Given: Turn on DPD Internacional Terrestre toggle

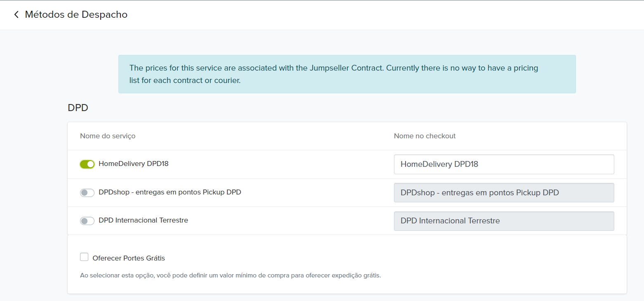Looking at the screenshot, I should click(x=87, y=221).
